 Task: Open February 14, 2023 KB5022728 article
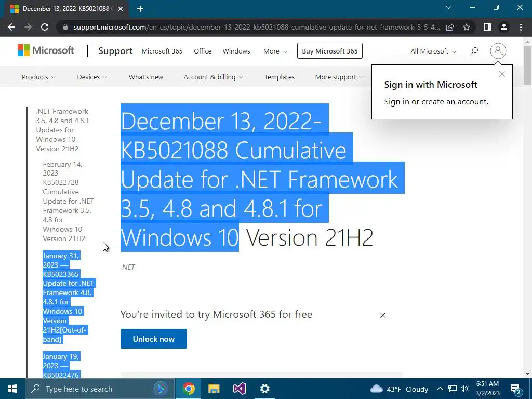tap(68, 201)
